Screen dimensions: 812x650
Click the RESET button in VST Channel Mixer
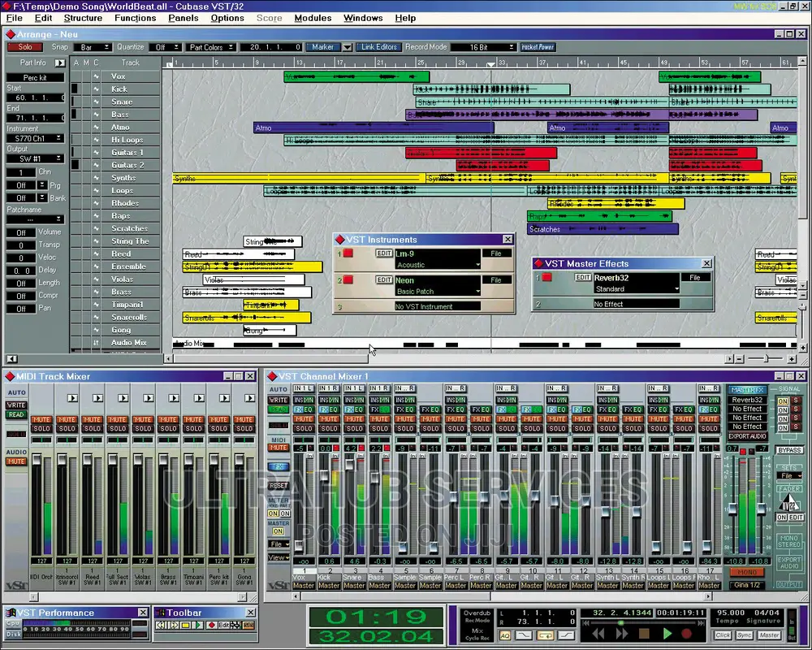pyautogui.click(x=278, y=486)
